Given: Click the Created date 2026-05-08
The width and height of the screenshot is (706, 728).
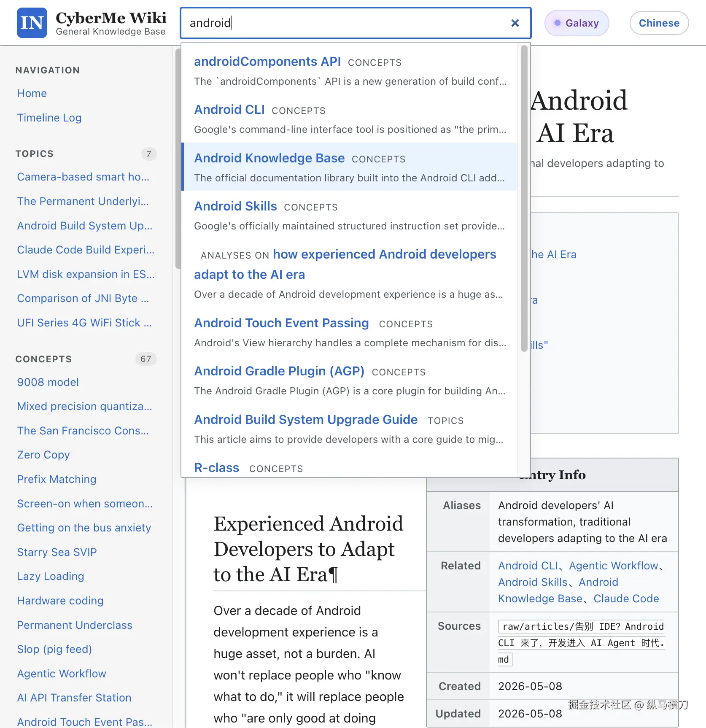Looking at the screenshot, I should [x=530, y=686].
